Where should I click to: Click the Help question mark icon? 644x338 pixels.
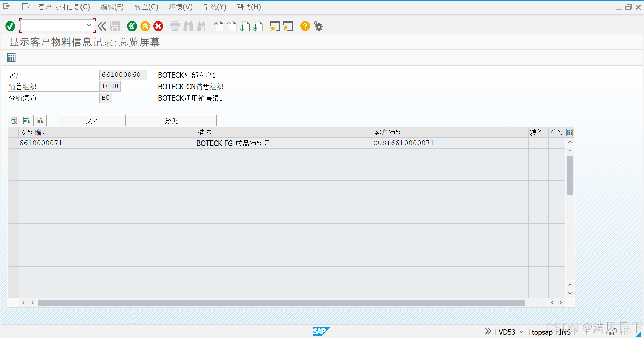(x=305, y=26)
